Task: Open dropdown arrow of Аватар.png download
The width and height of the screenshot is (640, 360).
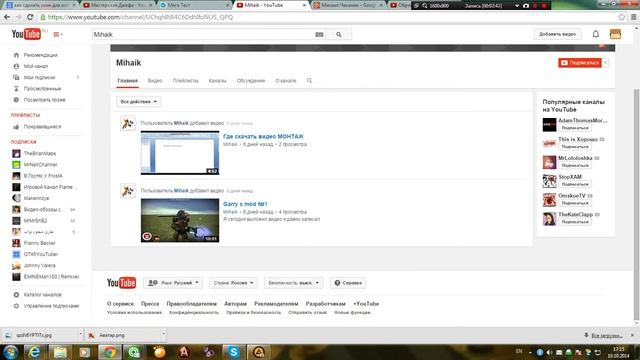Action: (x=163, y=335)
